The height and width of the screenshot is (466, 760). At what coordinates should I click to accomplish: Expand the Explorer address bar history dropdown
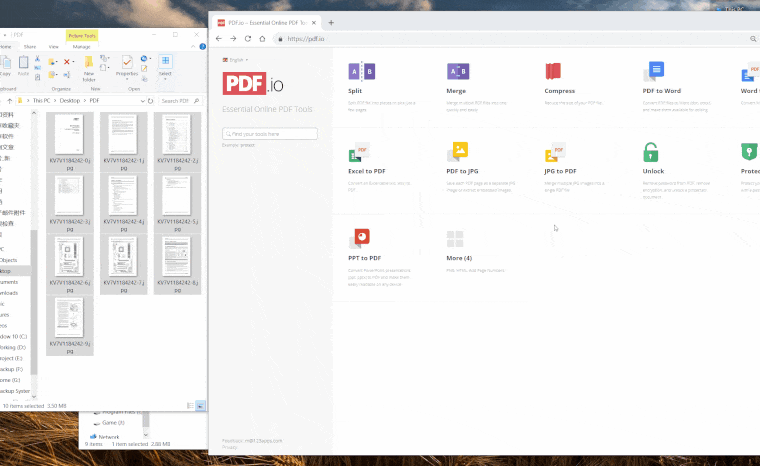(x=142, y=101)
